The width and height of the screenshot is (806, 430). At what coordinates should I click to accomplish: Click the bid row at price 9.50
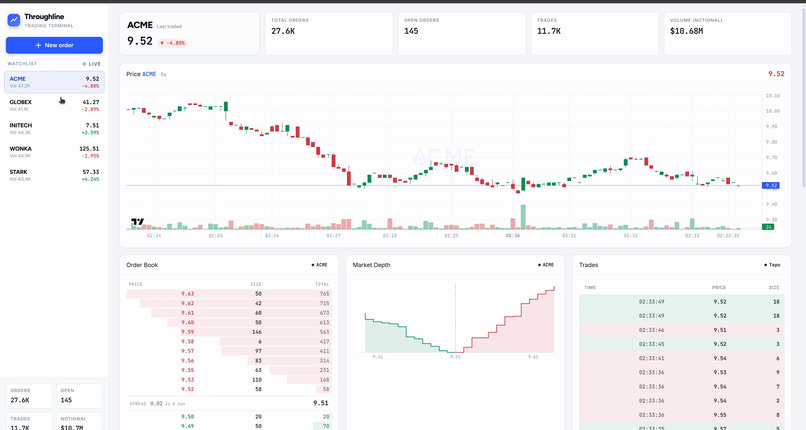(x=229, y=417)
